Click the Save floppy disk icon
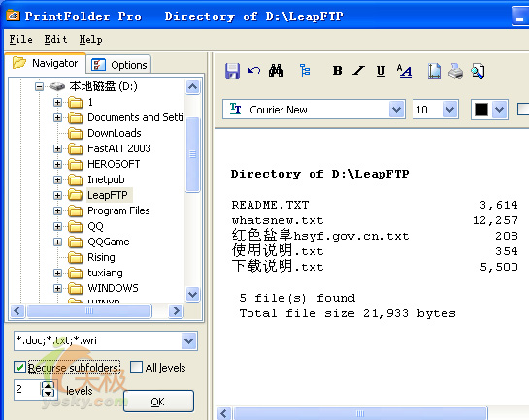The width and height of the screenshot is (529, 420). pyautogui.click(x=232, y=71)
